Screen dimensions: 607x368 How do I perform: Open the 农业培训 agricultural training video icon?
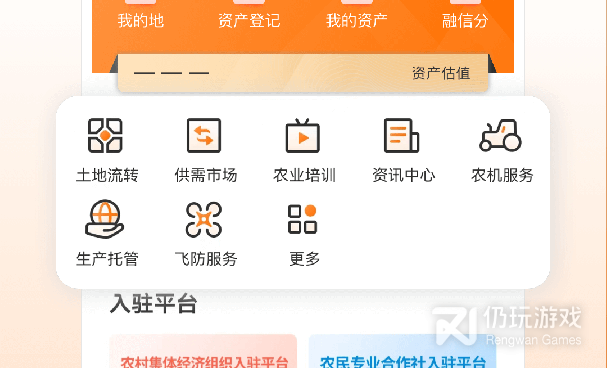303,135
